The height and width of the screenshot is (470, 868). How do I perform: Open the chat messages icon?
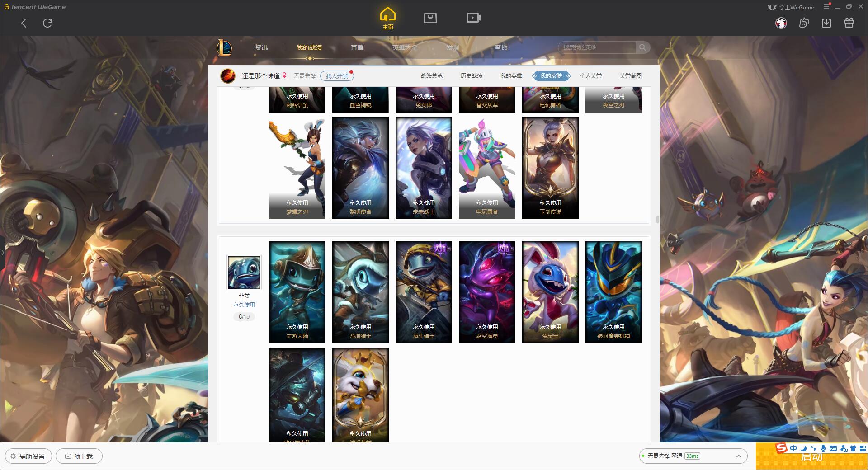click(x=804, y=23)
